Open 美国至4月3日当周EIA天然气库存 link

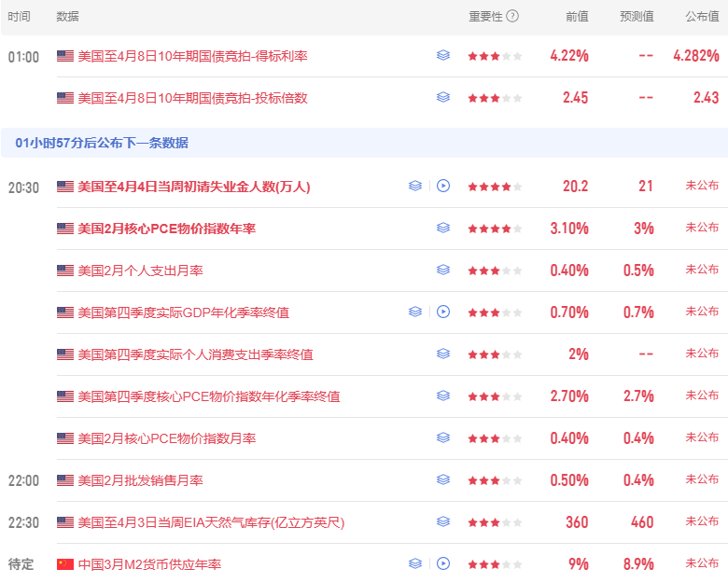pos(211,522)
